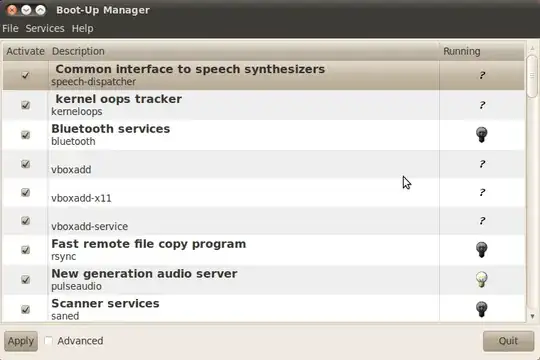Open the Help menu
This screenshot has height=360, width=540.
point(82,28)
